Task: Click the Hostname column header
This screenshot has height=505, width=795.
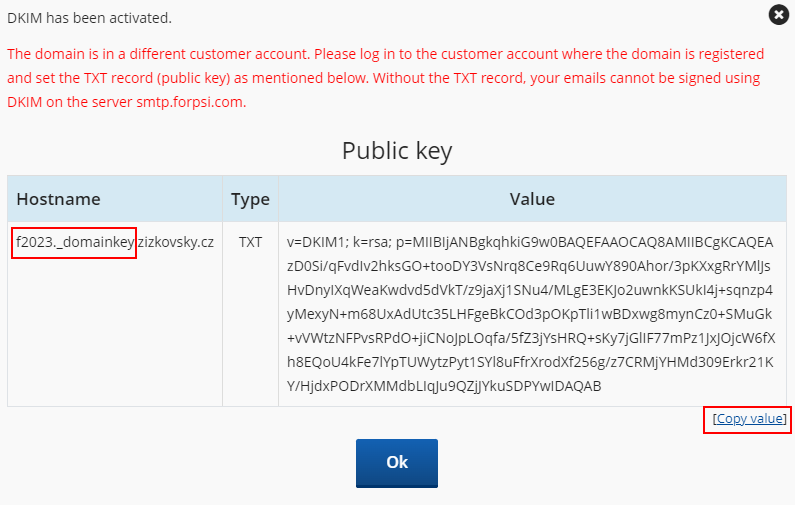Action: 58,199
